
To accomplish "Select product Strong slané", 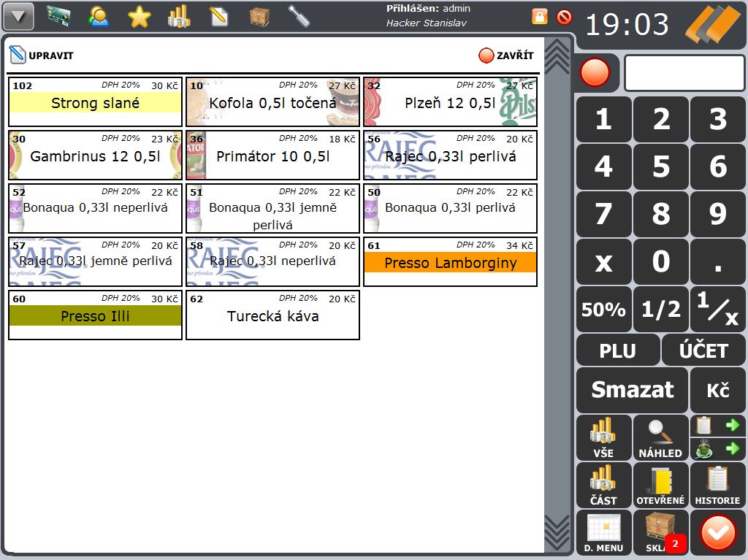I will pos(96,101).
